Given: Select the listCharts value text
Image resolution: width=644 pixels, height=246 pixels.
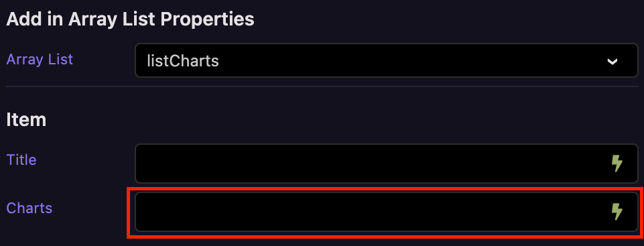Looking at the screenshot, I should [x=183, y=61].
